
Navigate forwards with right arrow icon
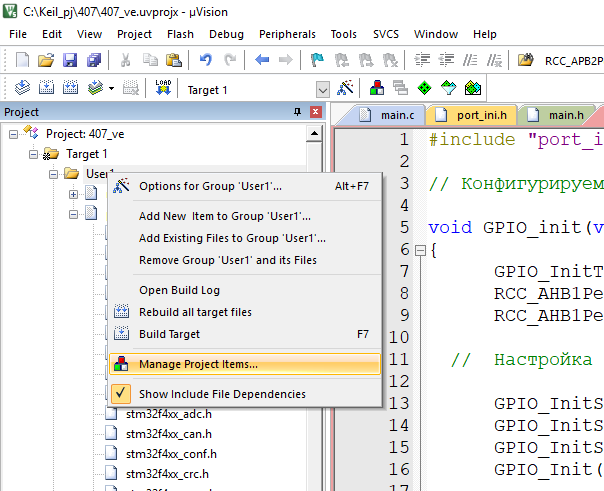click(x=285, y=60)
